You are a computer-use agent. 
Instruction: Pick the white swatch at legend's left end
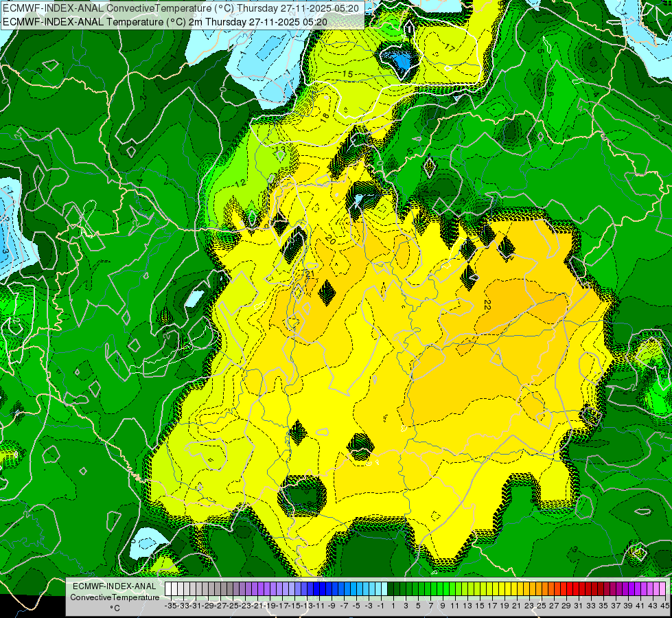point(168,589)
